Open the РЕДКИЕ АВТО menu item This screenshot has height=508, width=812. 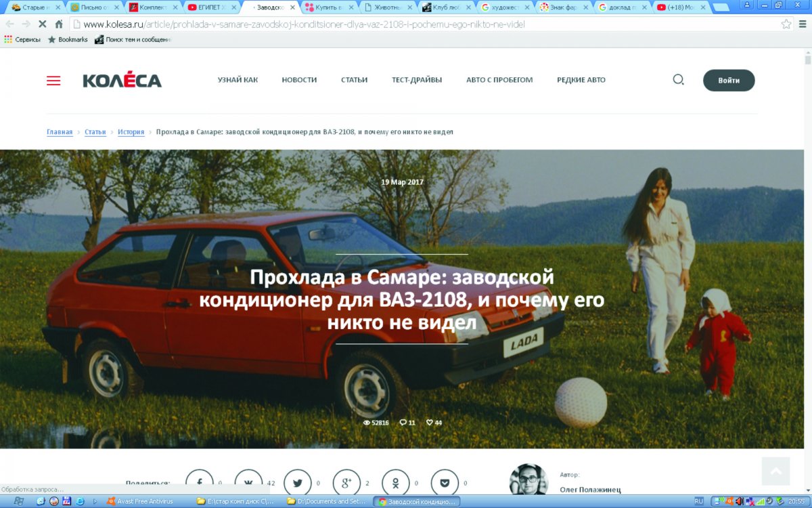click(581, 80)
